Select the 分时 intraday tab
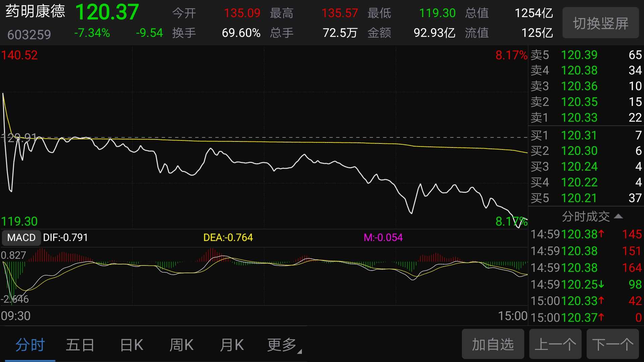This screenshot has height=362, width=644. (30, 345)
